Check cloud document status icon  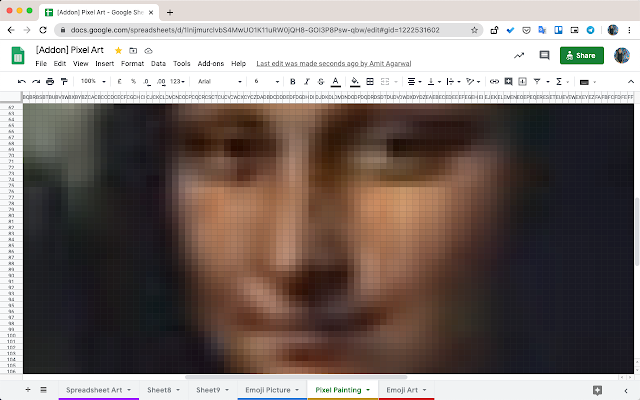coord(149,51)
